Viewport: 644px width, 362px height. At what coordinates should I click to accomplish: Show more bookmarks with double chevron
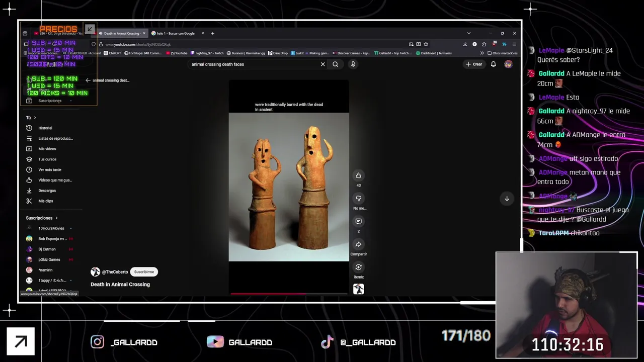point(482,53)
